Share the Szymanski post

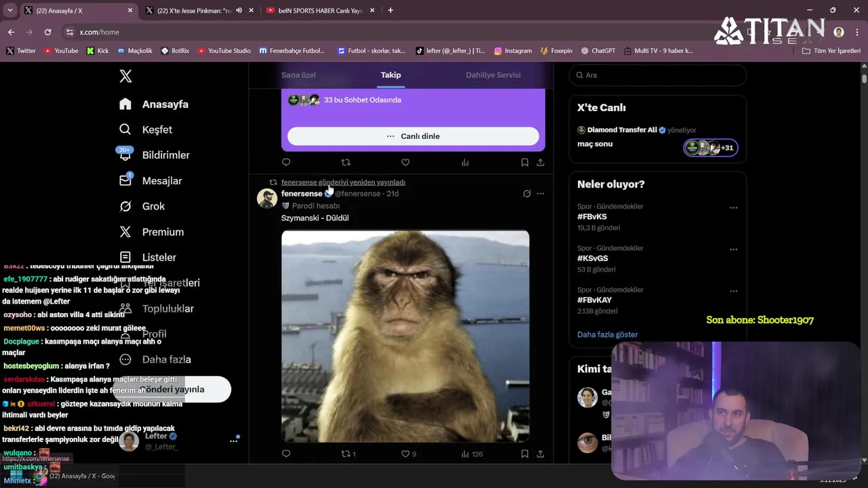point(540,454)
